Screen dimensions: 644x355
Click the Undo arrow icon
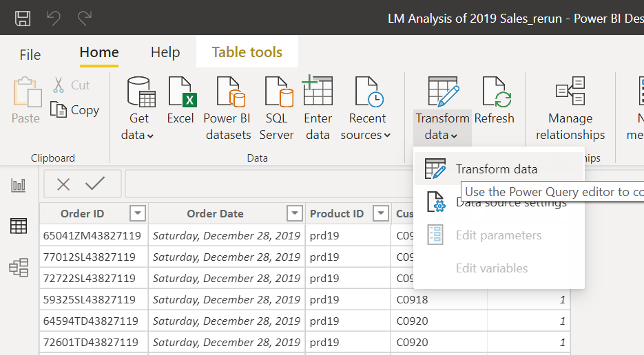point(53,18)
